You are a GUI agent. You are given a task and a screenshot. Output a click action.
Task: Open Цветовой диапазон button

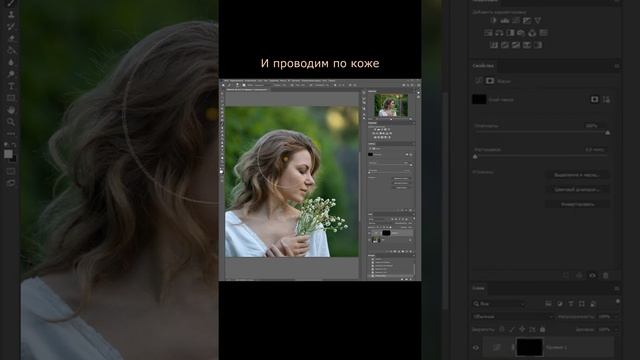coord(577,189)
